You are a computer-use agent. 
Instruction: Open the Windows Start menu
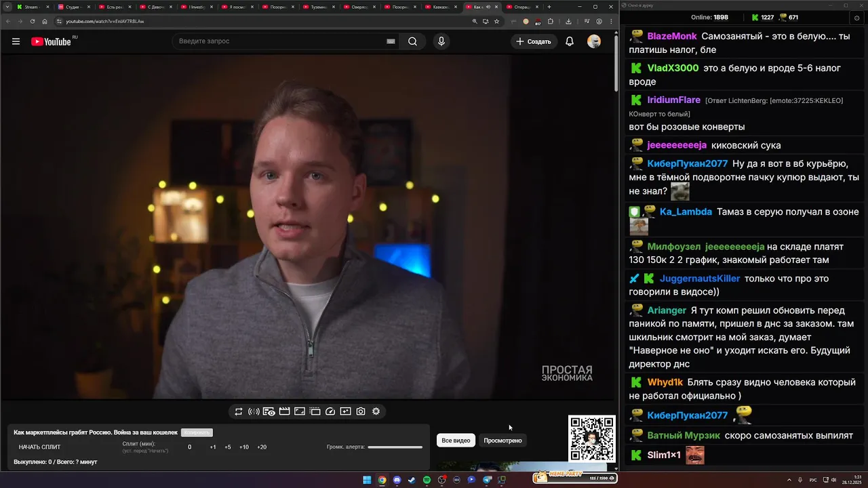(367, 480)
